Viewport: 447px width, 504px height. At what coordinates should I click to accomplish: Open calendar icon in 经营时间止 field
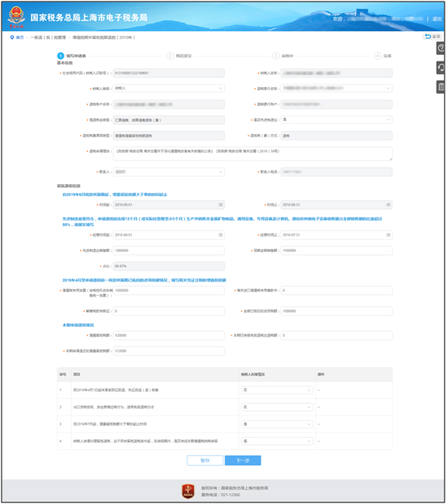388,235
